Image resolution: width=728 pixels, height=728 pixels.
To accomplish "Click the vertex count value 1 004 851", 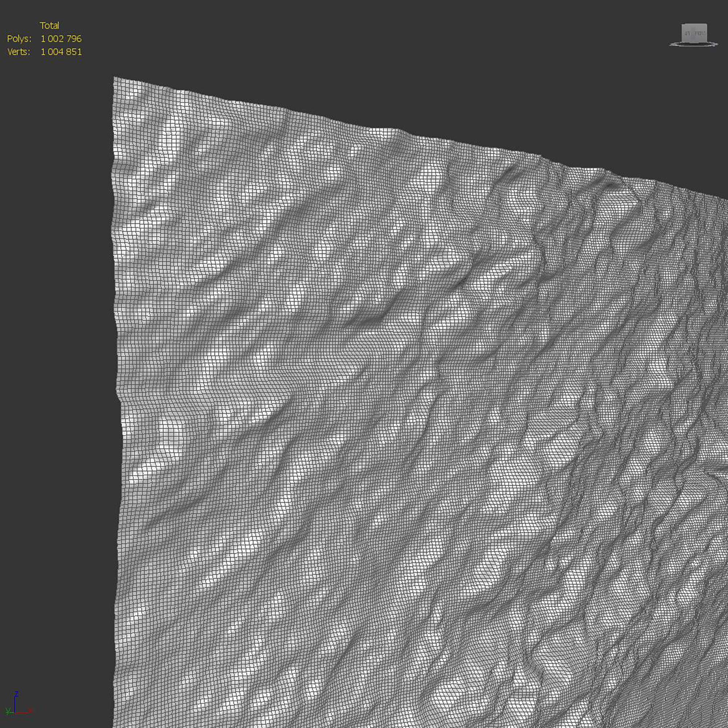I will click(61, 52).
